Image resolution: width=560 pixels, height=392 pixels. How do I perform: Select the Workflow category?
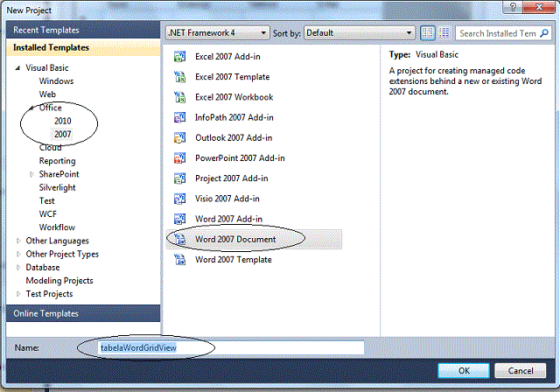coord(57,227)
